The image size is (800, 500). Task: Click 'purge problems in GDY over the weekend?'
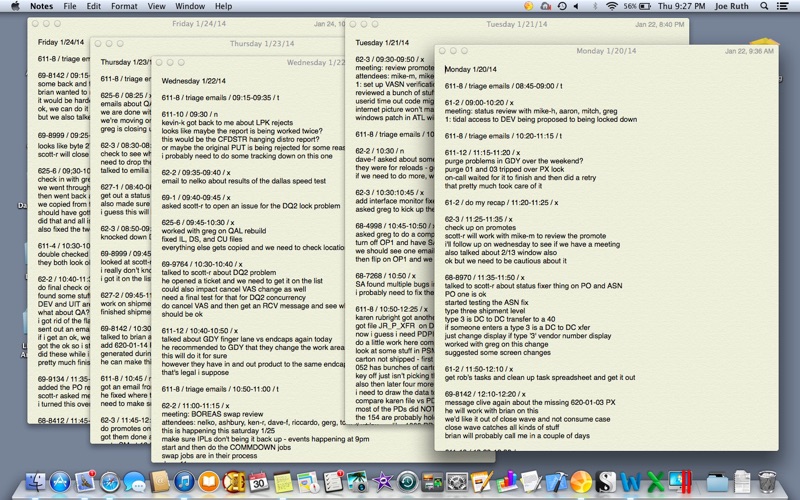tap(514, 161)
